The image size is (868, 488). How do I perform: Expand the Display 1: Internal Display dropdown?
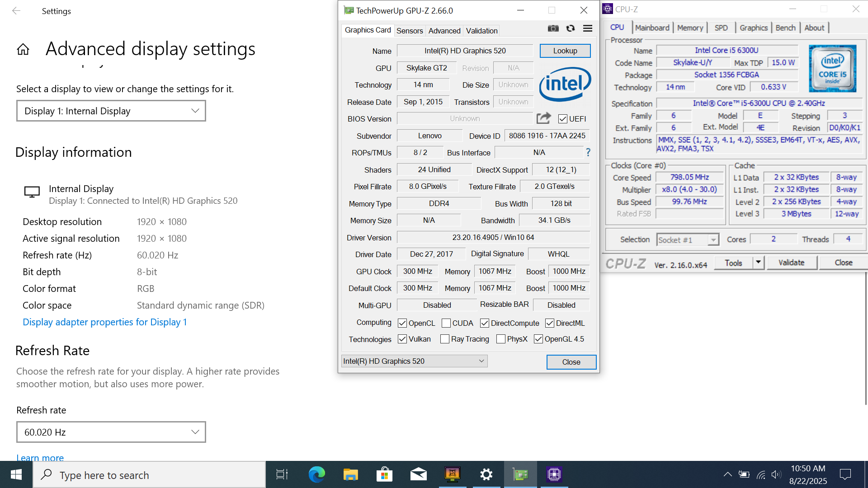111,111
